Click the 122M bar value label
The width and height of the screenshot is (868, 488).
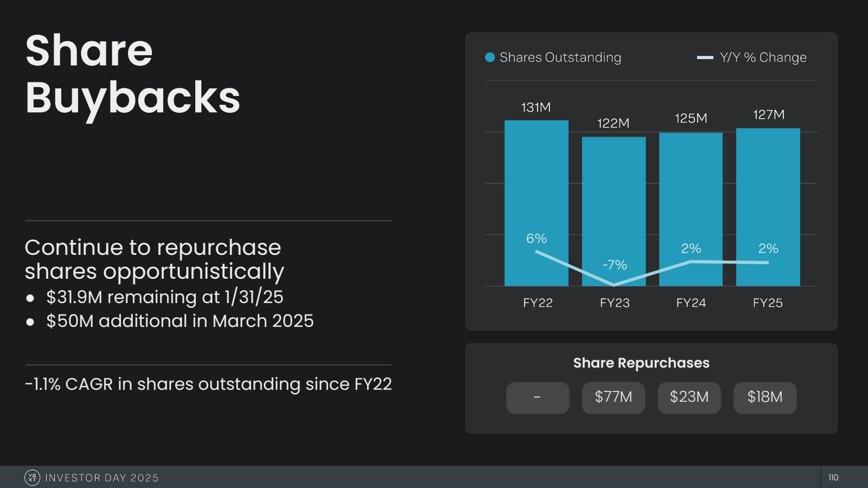click(x=614, y=123)
